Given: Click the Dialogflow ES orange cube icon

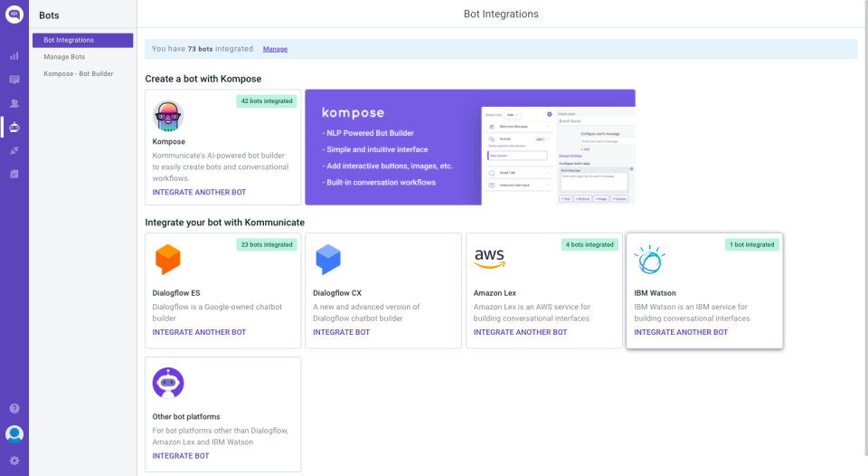Looking at the screenshot, I should pyautogui.click(x=168, y=260).
